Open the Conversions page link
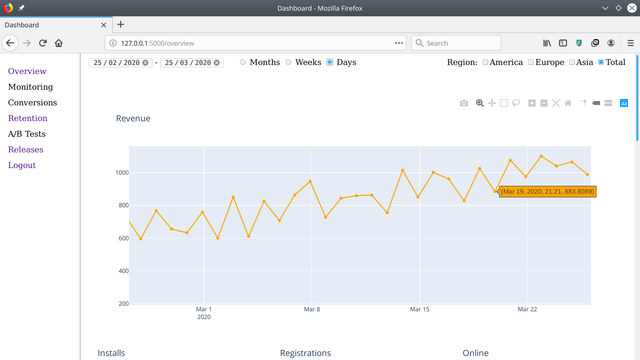 click(x=32, y=102)
